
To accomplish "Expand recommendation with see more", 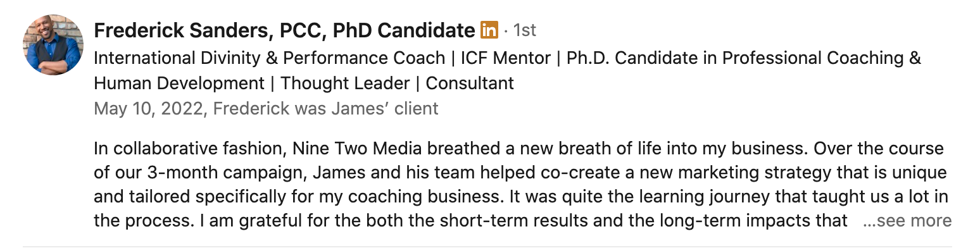I will (x=907, y=221).
